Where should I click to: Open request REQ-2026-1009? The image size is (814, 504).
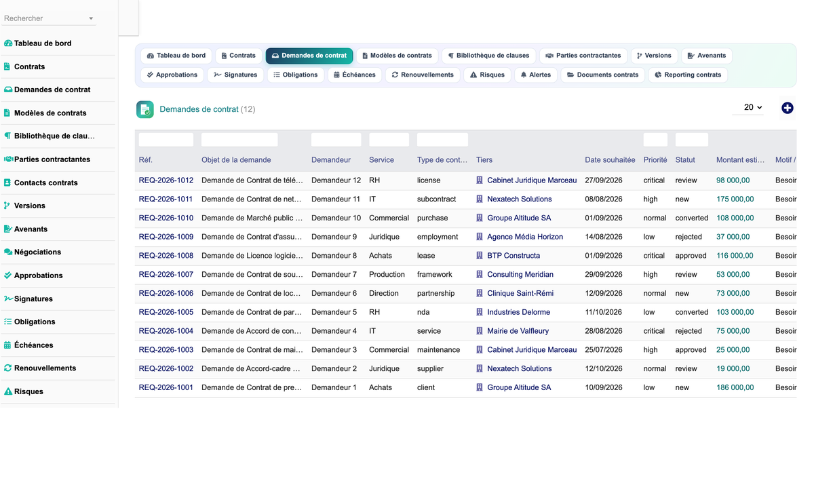coord(166,237)
